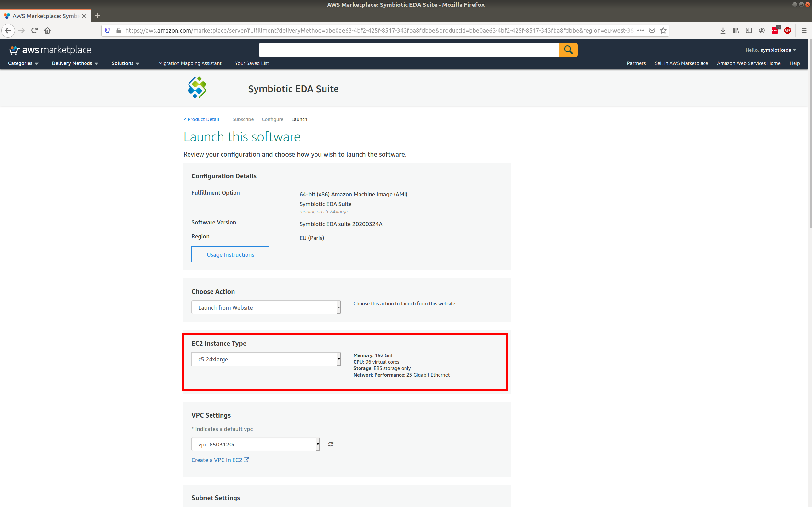Screen dimensions: 812x507
Task: Click the 'CPU: 96 virtual cores' spec line
Action: (376, 362)
